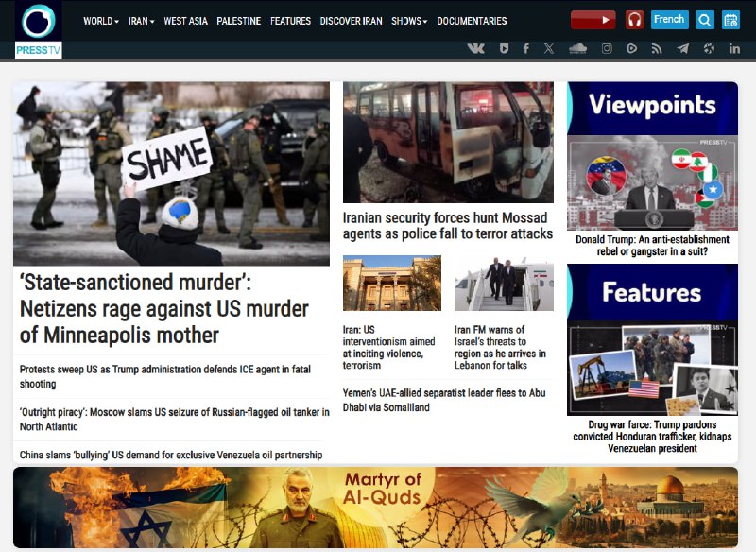Expand the Iran dropdown menu

(x=142, y=21)
